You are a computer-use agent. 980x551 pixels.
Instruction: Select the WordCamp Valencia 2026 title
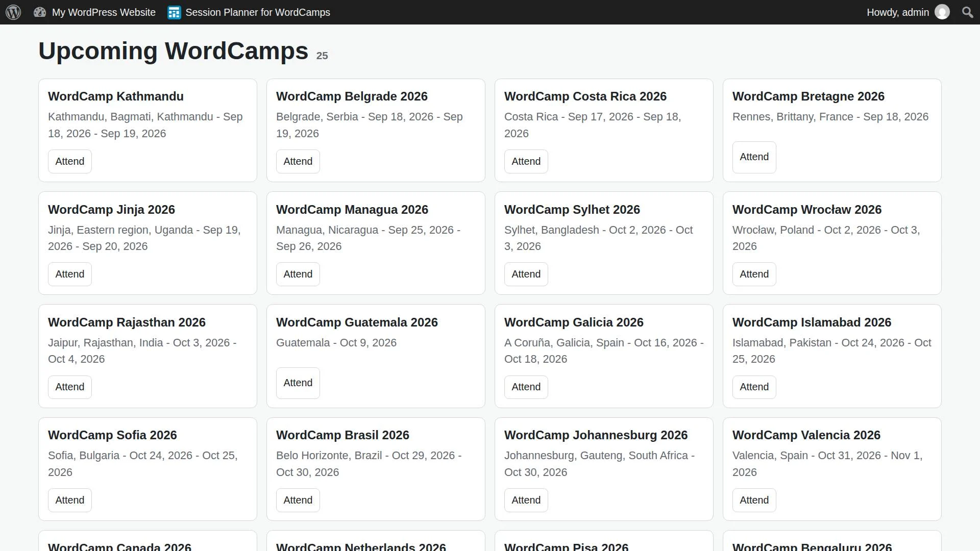806,435
